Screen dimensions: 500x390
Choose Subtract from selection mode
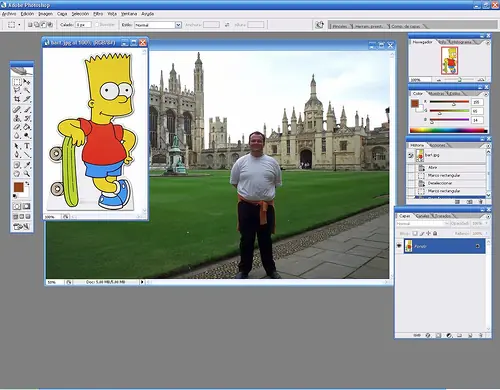point(43,25)
